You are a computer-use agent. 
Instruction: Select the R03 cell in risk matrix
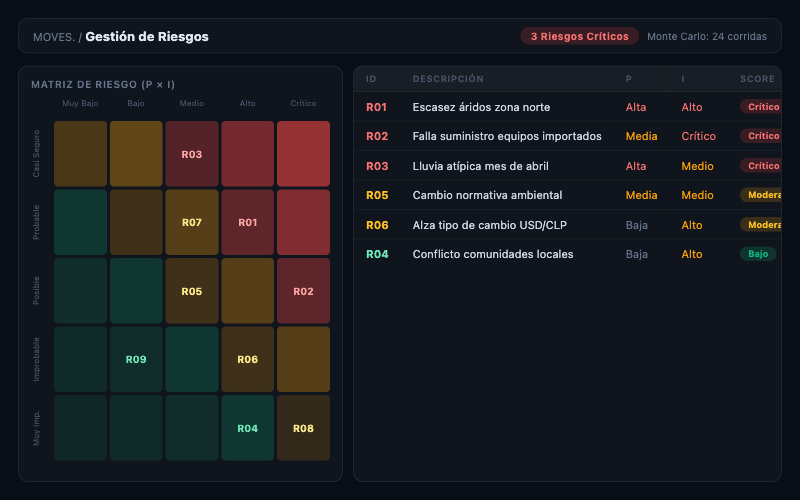(x=192, y=154)
